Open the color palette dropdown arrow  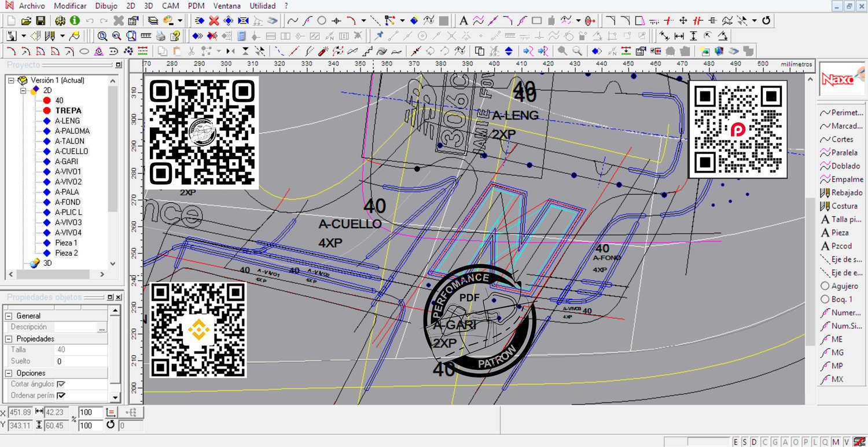(180, 21)
